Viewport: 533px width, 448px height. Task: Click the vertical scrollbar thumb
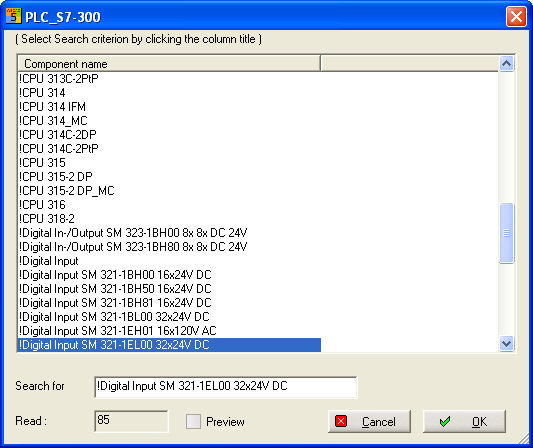pos(506,233)
